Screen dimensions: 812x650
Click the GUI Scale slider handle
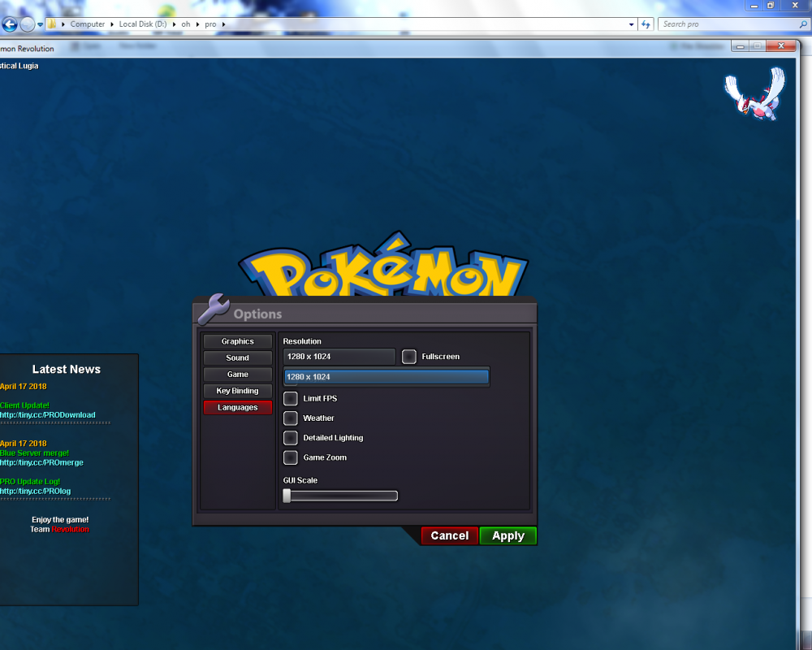(287, 496)
